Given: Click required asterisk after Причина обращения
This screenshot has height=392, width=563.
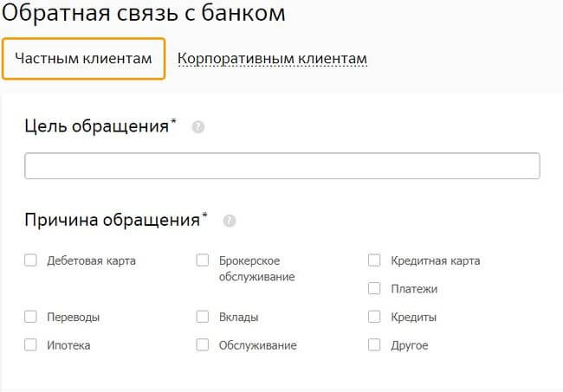Looking at the screenshot, I should (205, 215).
